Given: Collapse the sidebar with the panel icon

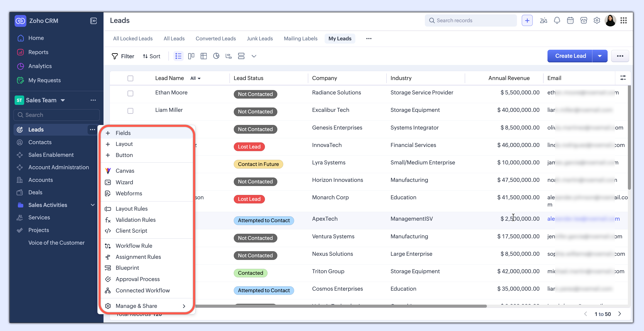Looking at the screenshot, I should 93,21.
